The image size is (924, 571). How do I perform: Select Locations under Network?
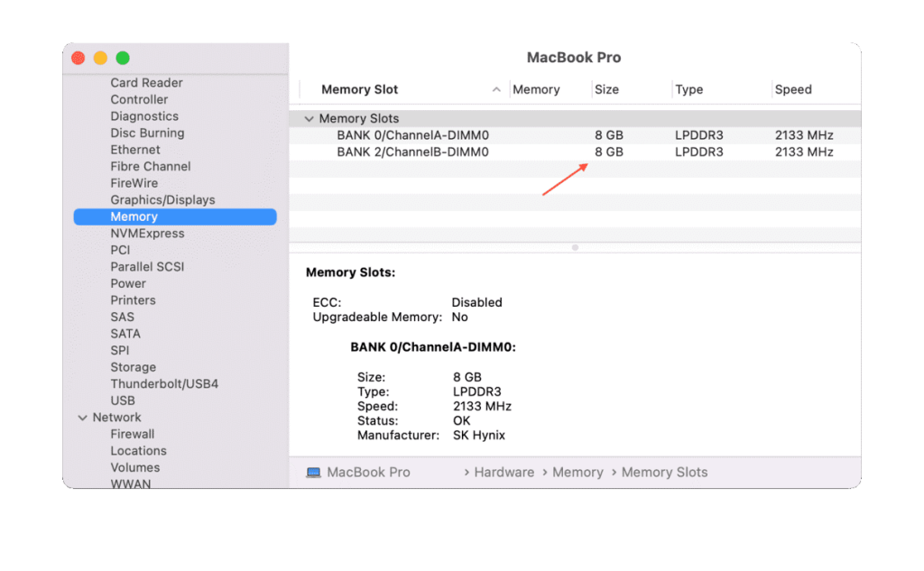(138, 451)
